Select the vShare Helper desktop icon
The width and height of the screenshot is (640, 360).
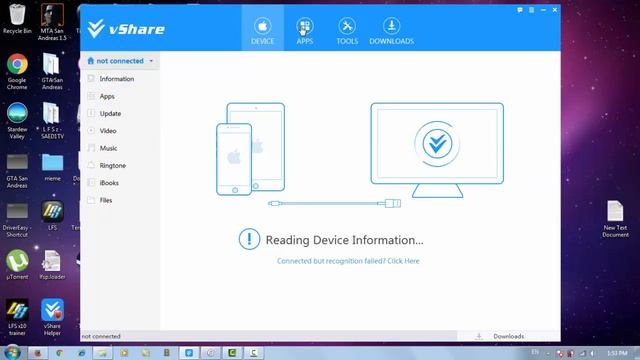[52, 317]
